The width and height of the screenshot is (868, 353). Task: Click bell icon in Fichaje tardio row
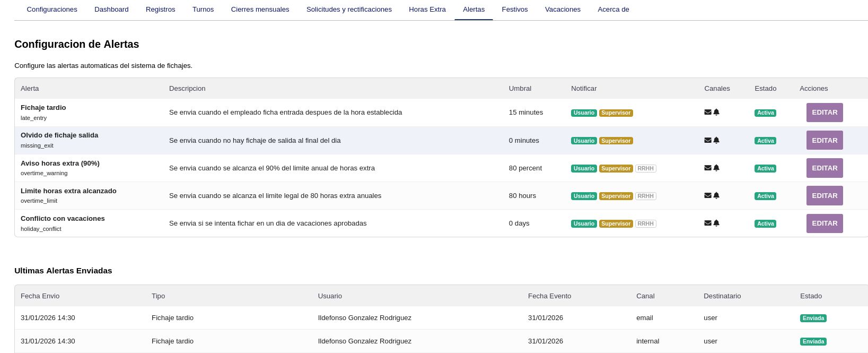716,113
